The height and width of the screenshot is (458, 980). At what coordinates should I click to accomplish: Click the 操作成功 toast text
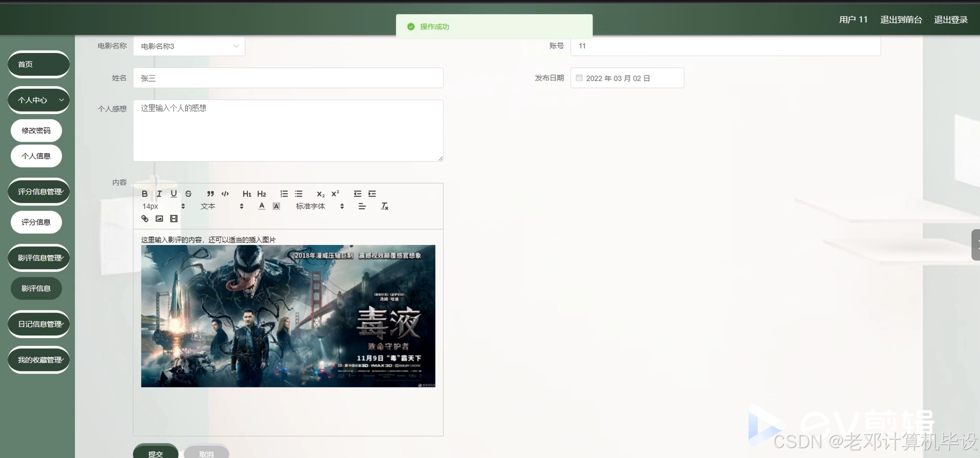(x=435, y=27)
